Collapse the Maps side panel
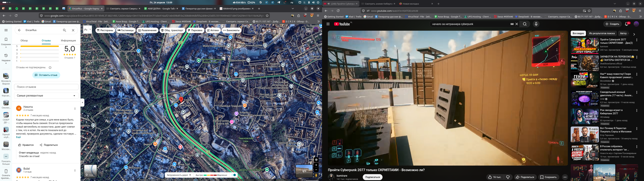The height and width of the screenshot is (181, 644). coord(83,102)
